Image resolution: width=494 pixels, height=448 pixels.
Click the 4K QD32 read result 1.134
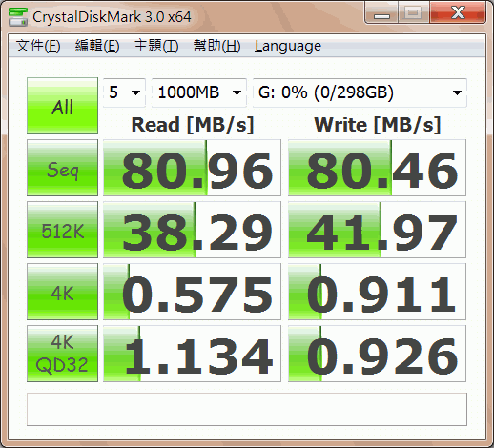click(x=192, y=354)
